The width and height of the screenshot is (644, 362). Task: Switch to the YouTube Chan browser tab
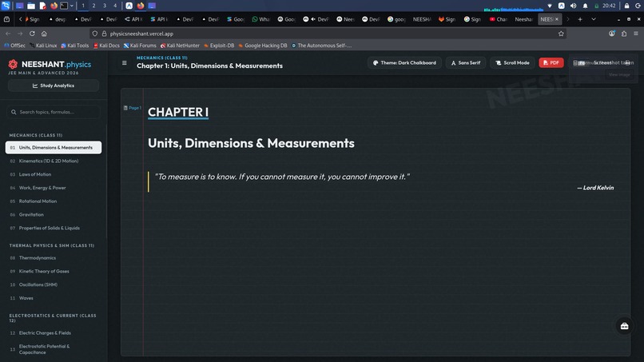(x=499, y=19)
